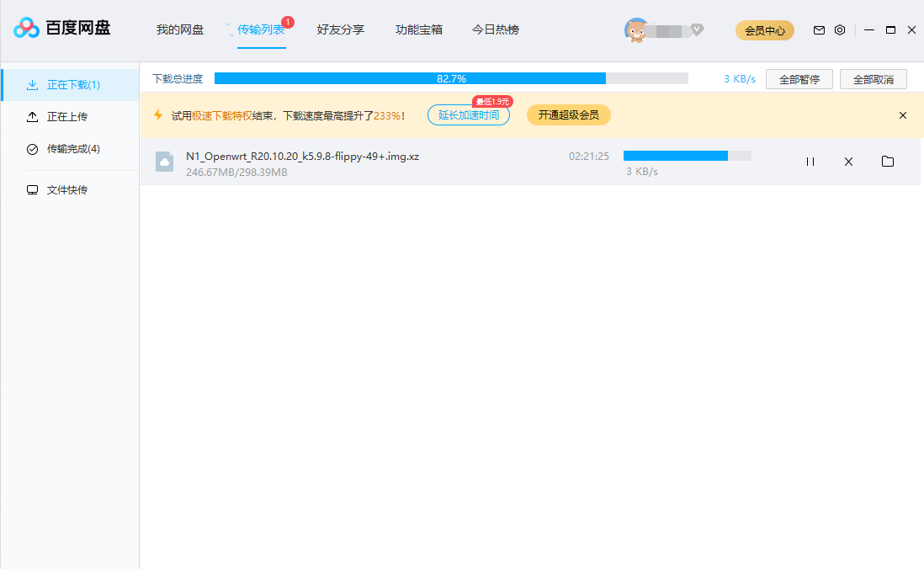Click 延长加速时间 button
The height and width of the screenshot is (569, 924).
469,115
